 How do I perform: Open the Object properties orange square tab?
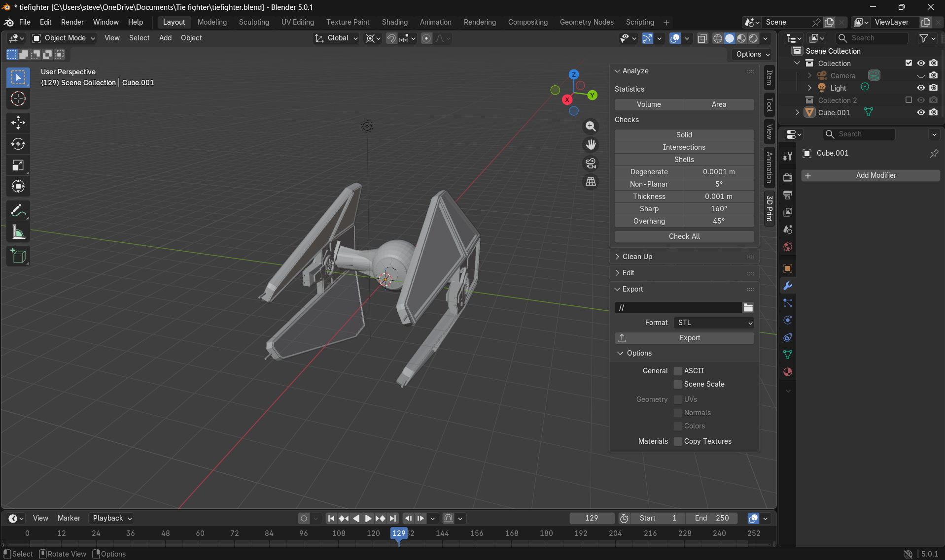pyautogui.click(x=788, y=268)
